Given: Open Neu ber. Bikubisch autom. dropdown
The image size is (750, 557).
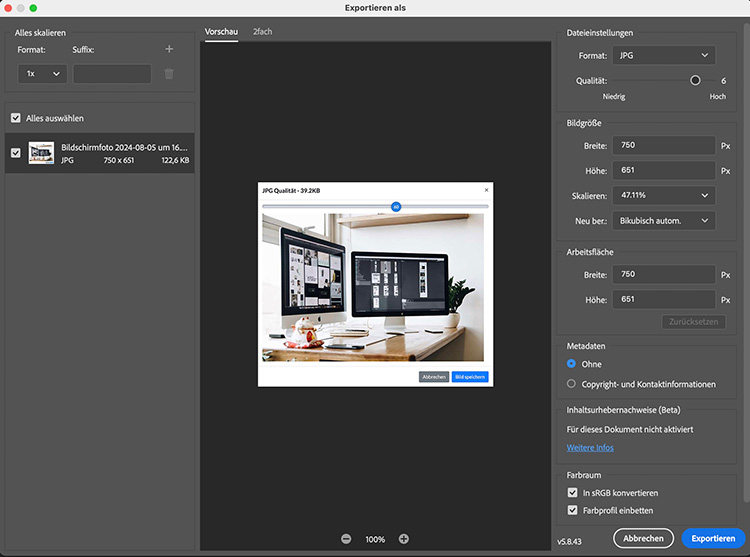Looking at the screenshot, I should pos(664,220).
